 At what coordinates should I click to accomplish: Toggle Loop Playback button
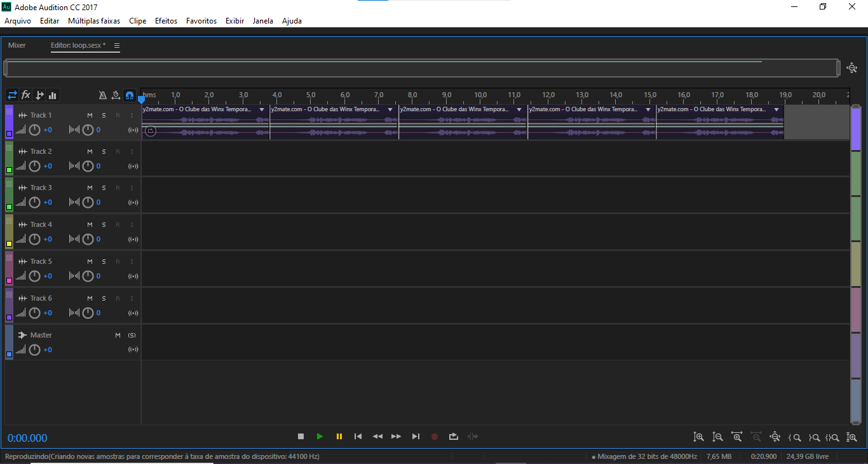(x=454, y=437)
